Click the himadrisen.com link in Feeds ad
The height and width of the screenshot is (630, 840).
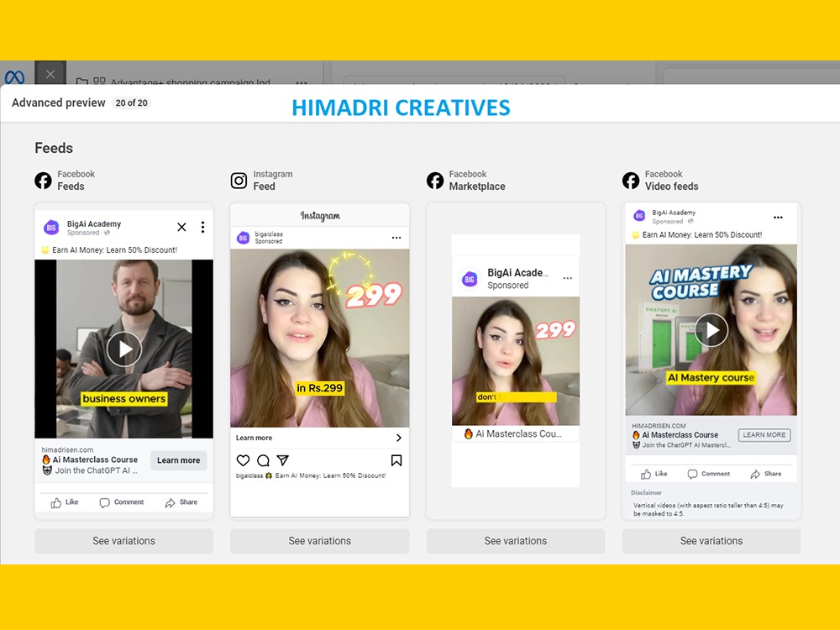(x=67, y=450)
